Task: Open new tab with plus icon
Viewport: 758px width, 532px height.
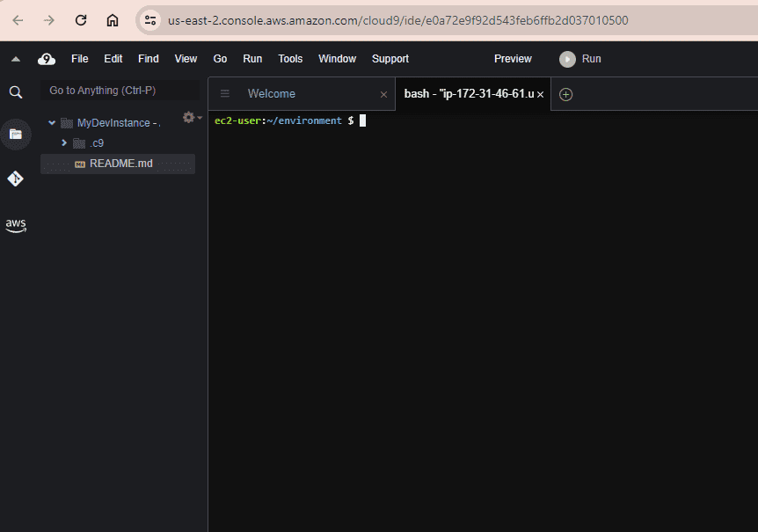Action: (x=565, y=94)
